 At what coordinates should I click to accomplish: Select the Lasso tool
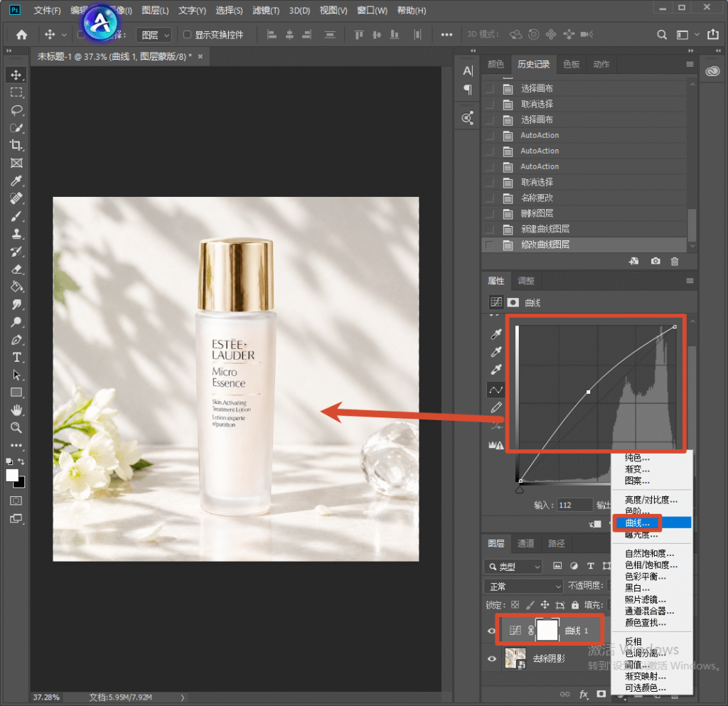point(16,110)
